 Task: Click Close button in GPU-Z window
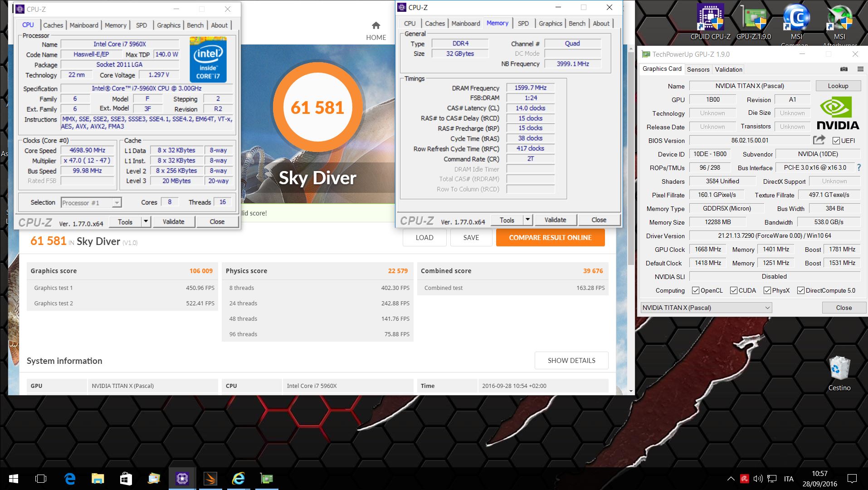point(844,308)
